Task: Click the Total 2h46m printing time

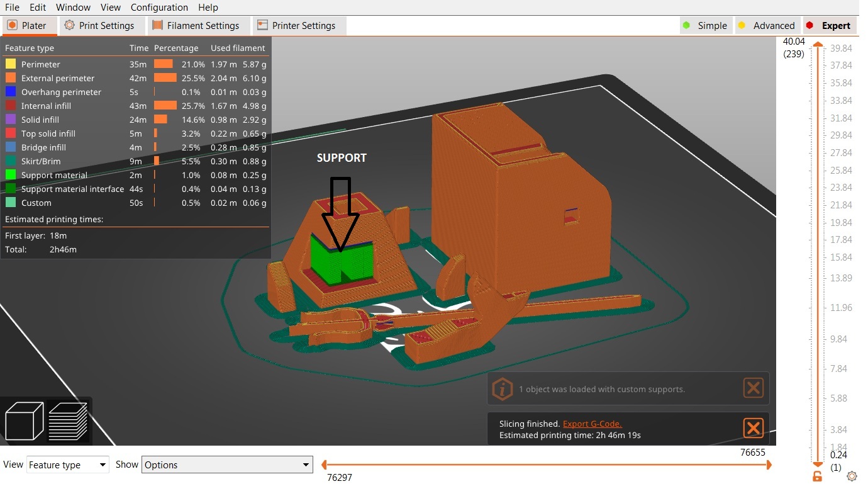Action: click(64, 249)
